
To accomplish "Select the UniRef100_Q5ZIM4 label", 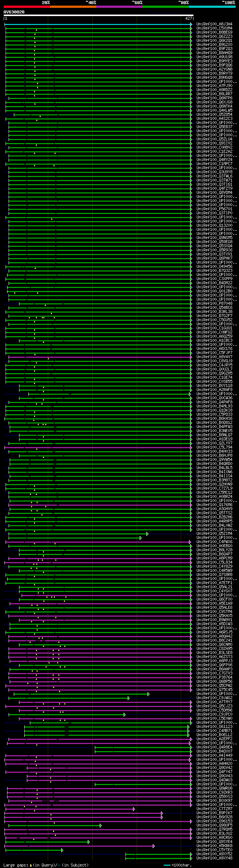I will pyautogui.click(x=214, y=534).
